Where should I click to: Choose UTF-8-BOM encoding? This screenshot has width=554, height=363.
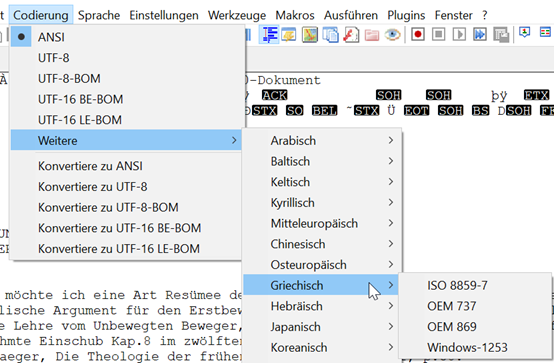[126, 78]
